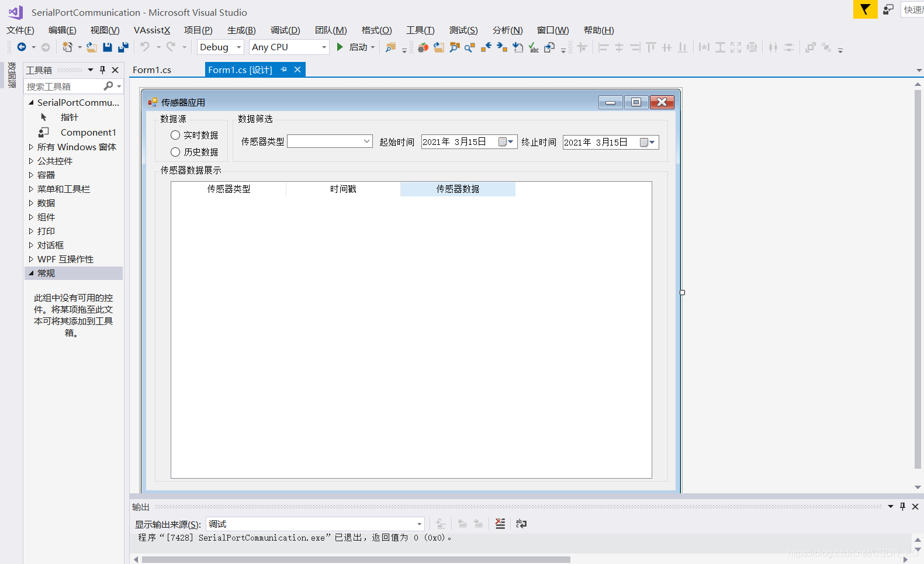Viewport: 924px width, 564px height.
Task: Open the 调试(D) menu
Action: (x=285, y=30)
